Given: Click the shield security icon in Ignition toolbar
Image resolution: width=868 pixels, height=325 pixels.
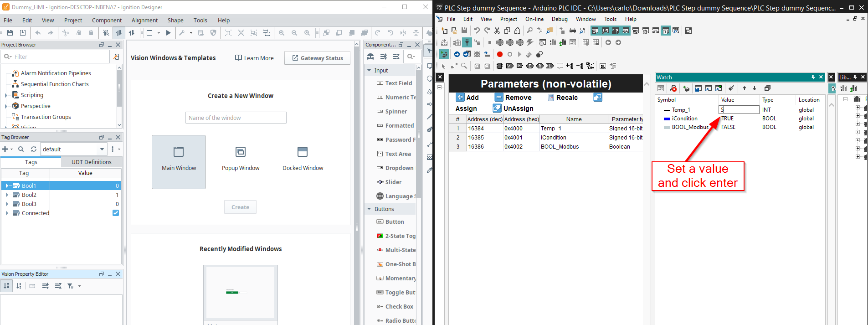Looking at the screenshot, I should pos(213,33).
